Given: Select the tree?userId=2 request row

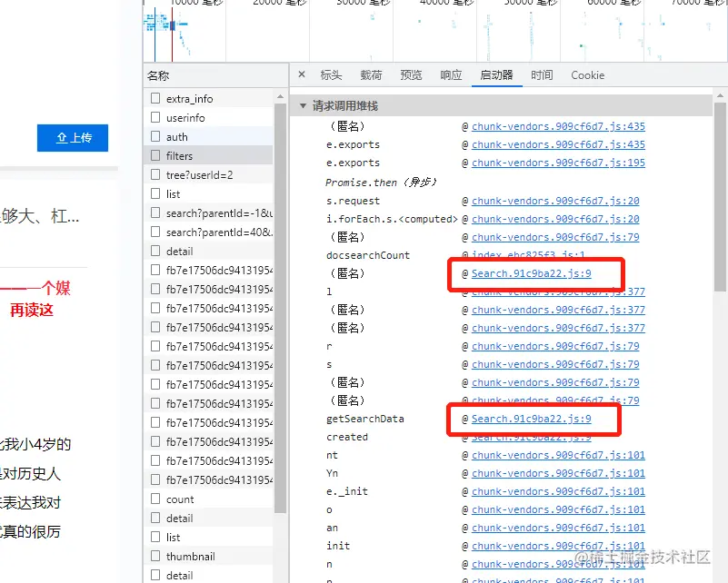Looking at the screenshot, I should point(208,174).
